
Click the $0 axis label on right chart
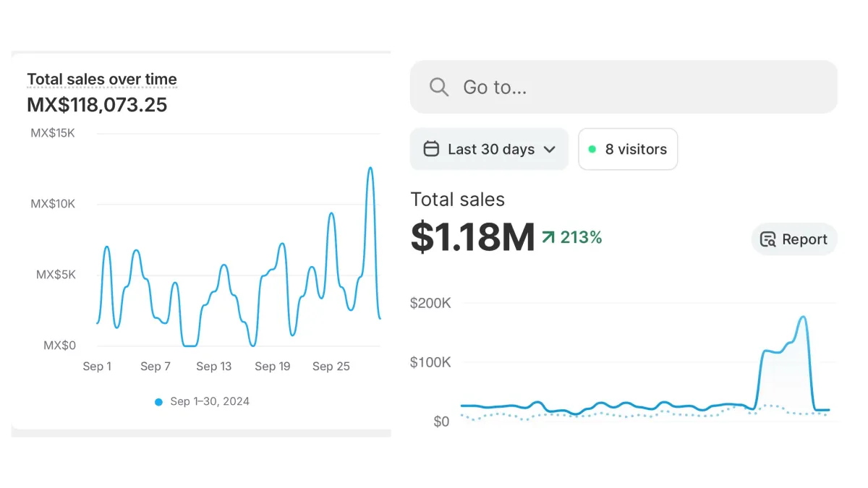coord(441,421)
